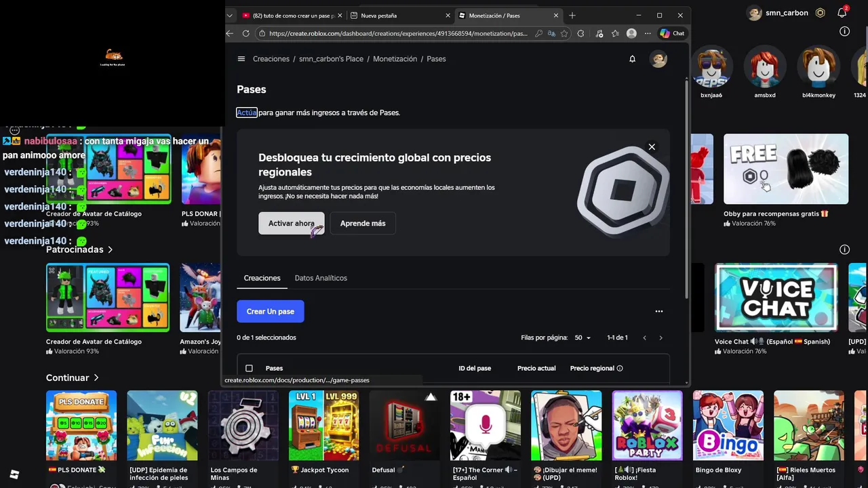Open browser settings and more ellipsis
This screenshot has height=488, width=868.
(x=648, y=33)
